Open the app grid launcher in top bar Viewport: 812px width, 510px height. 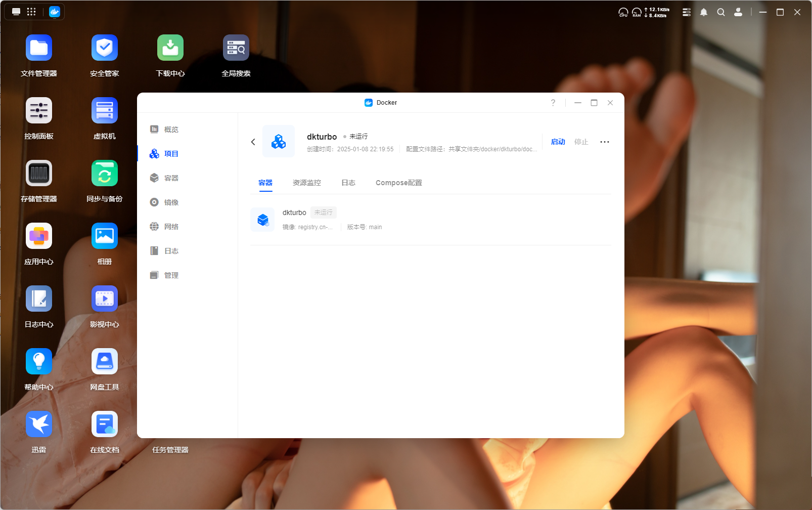31,12
